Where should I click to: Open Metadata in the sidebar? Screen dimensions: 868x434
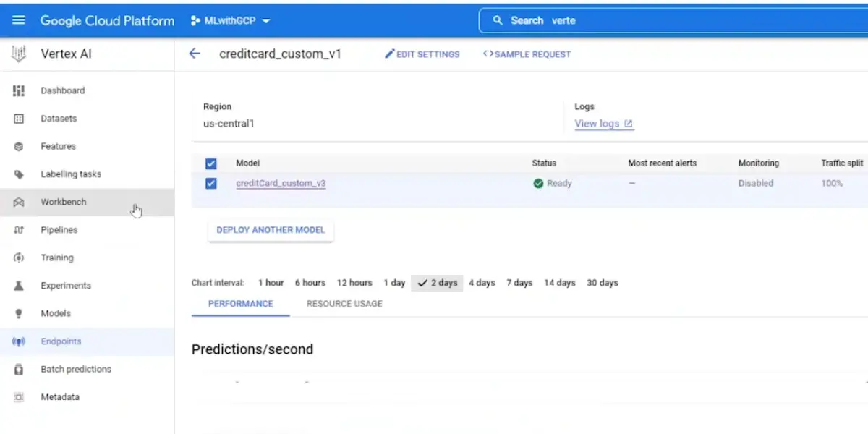click(87, 397)
